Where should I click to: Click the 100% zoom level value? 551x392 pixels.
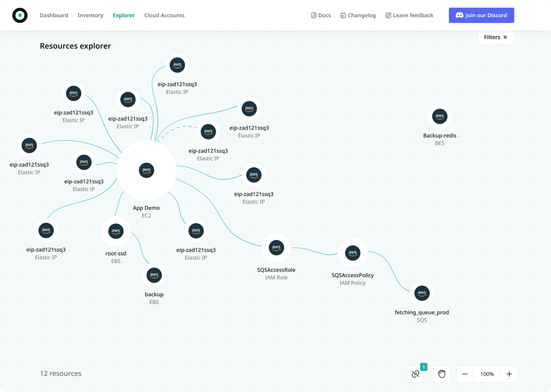pyautogui.click(x=487, y=374)
